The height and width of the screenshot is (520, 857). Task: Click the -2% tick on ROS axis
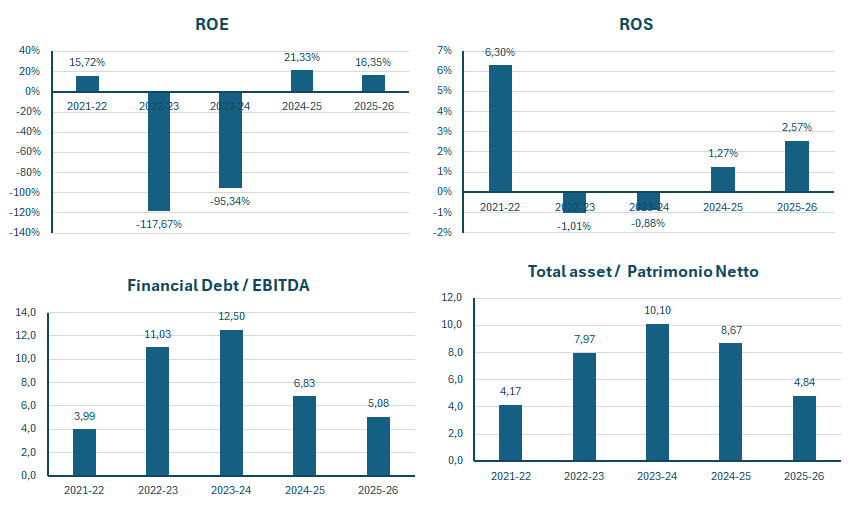click(443, 232)
